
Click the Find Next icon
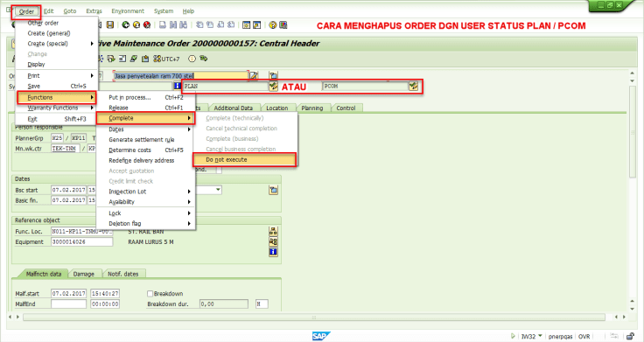[x=183, y=25]
